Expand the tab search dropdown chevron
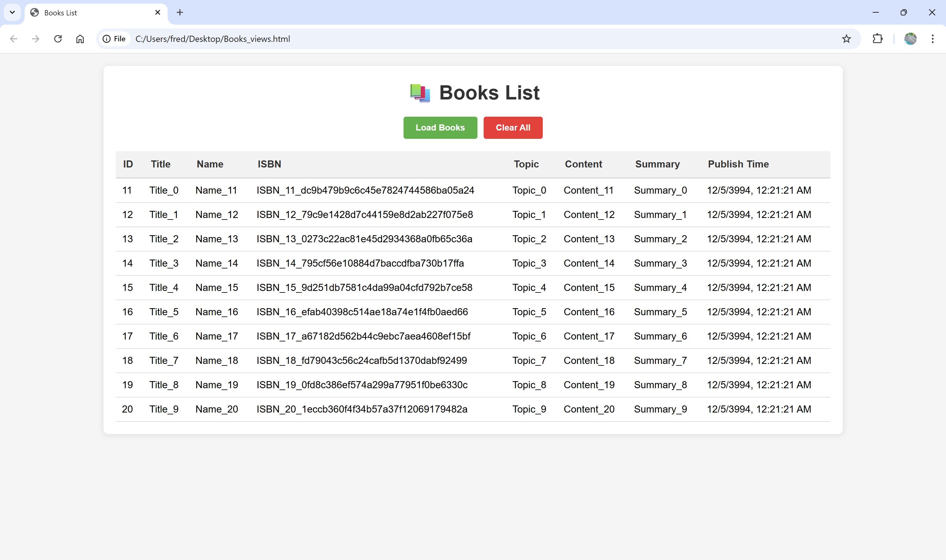This screenshot has width=946, height=560. click(12, 12)
